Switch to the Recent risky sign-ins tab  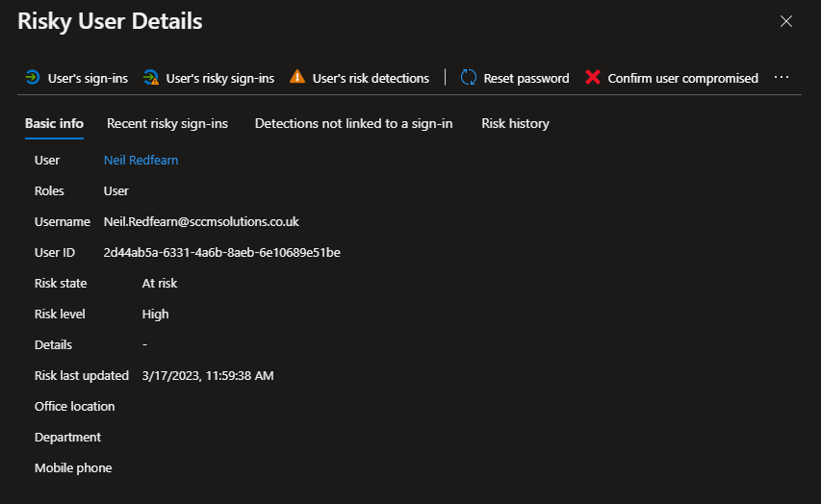[167, 123]
